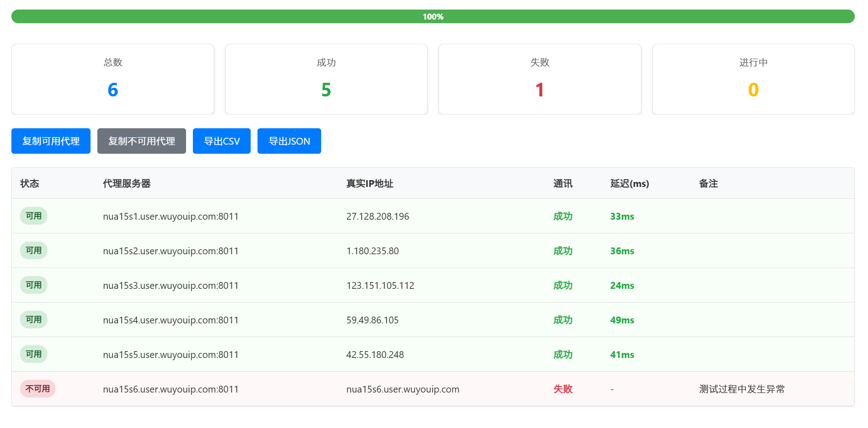Click the 真实IP地址 column header
The image size is (868, 428).
pyautogui.click(x=369, y=183)
